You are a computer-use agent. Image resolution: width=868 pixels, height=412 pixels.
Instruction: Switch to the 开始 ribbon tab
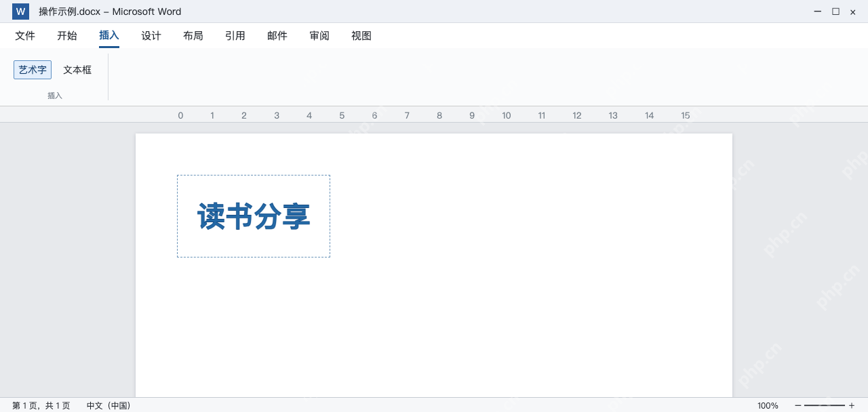click(67, 36)
